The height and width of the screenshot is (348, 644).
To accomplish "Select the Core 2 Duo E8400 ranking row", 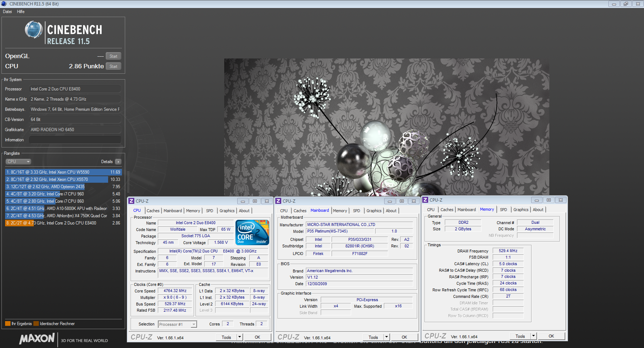I will click(63, 223).
